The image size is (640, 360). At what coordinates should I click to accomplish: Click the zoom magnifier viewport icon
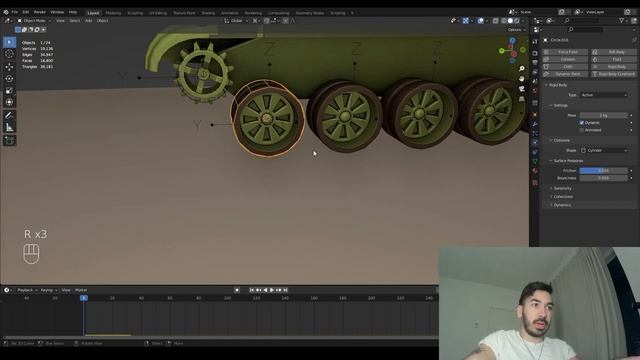pyautogui.click(x=521, y=69)
